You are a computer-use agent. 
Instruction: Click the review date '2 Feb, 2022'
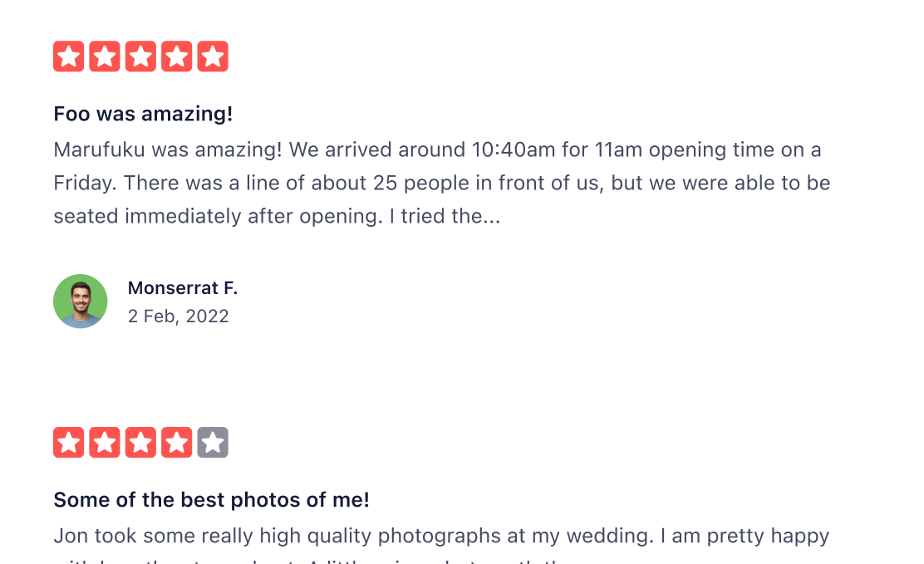tap(179, 316)
